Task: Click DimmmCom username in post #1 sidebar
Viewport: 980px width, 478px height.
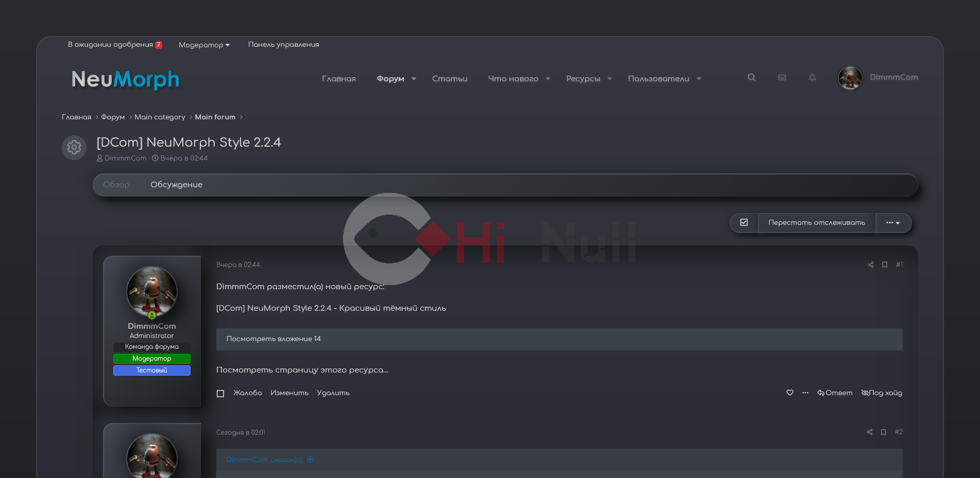Action: (152, 326)
